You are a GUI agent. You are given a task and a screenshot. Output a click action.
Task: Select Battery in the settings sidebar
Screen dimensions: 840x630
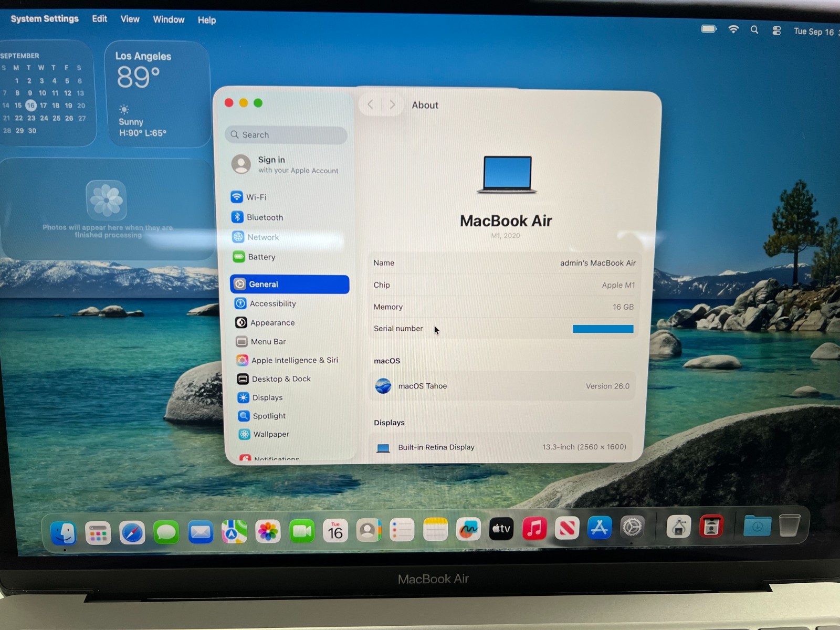coord(261,257)
